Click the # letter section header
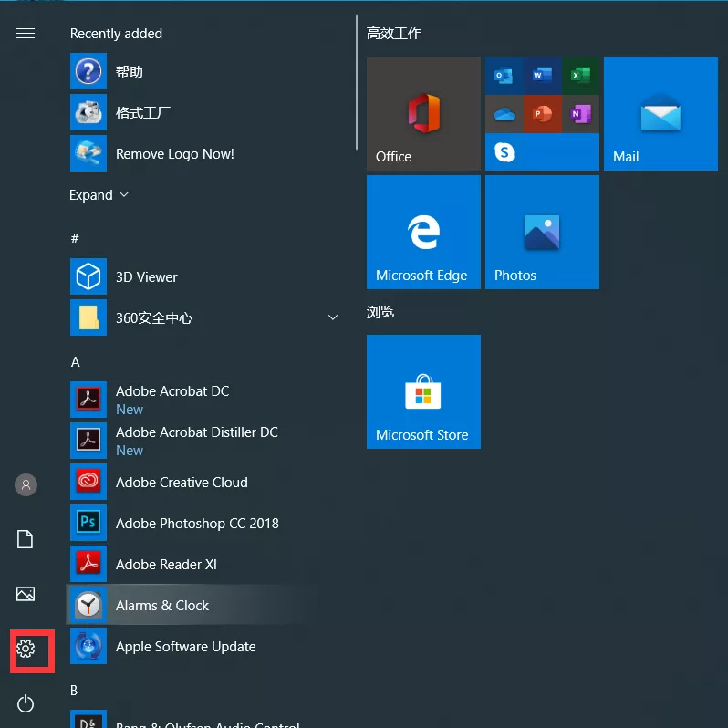The image size is (728, 728). tap(75, 238)
